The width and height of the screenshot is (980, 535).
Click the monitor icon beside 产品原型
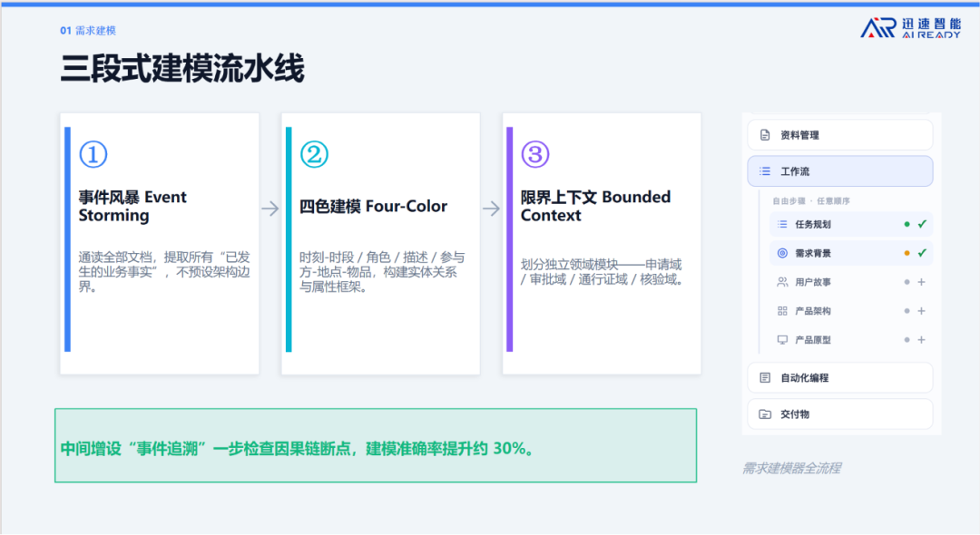782,340
